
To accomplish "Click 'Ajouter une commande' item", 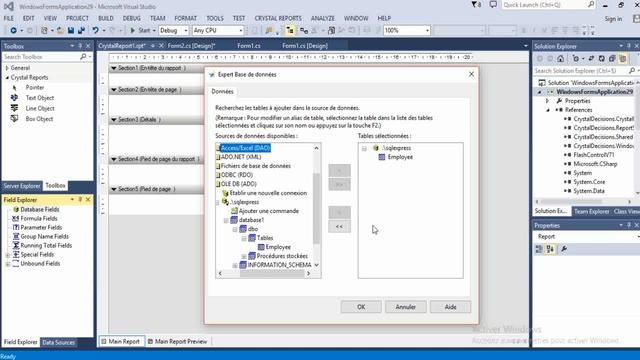I will pyautogui.click(x=269, y=211).
